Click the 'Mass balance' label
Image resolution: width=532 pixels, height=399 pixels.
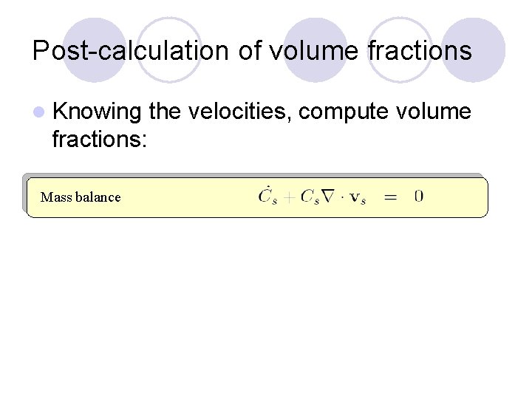[81, 197]
